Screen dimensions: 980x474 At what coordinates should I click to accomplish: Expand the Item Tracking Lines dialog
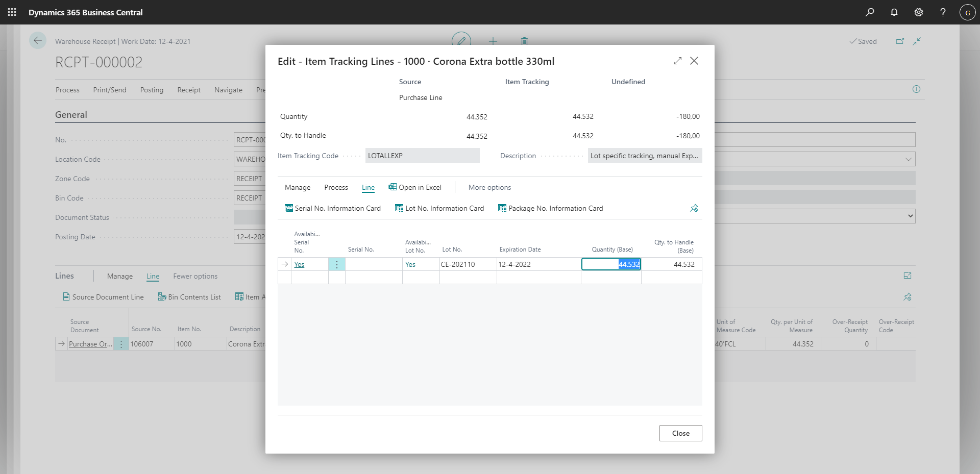[678, 61]
